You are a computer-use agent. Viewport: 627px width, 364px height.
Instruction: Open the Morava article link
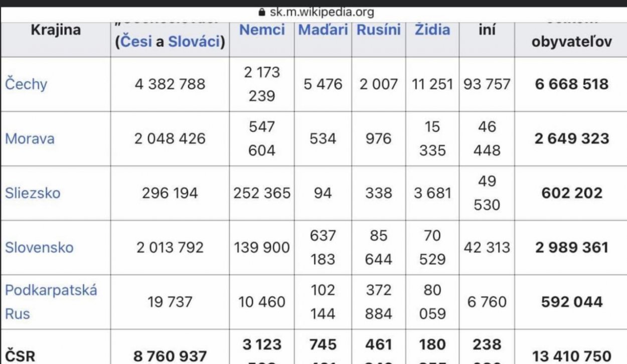click(x=29, y=139)
